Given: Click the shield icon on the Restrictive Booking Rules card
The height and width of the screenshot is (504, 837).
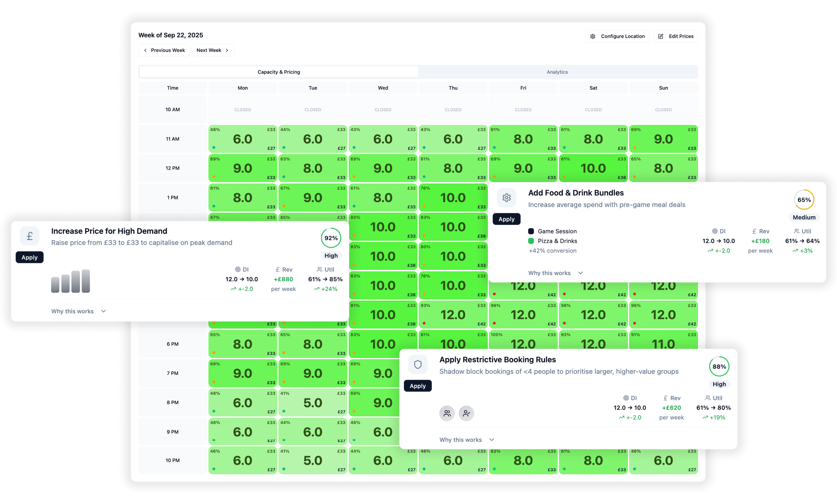Looking at the screenshot, I should (x=417, y=364).
